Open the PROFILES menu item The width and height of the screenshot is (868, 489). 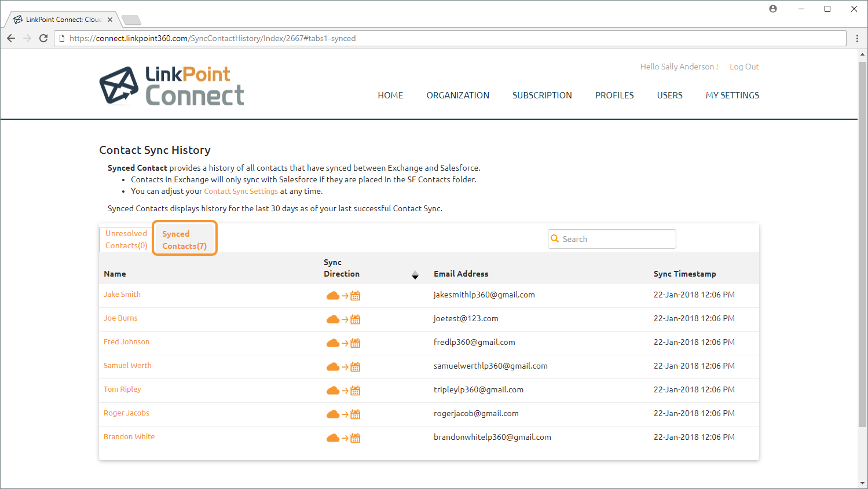[614, 95]
